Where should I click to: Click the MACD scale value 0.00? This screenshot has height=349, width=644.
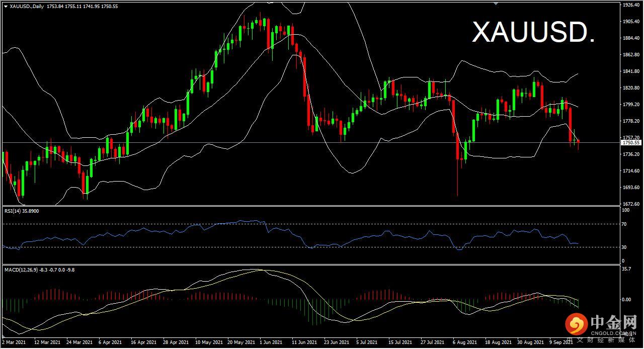pos(627,300)
